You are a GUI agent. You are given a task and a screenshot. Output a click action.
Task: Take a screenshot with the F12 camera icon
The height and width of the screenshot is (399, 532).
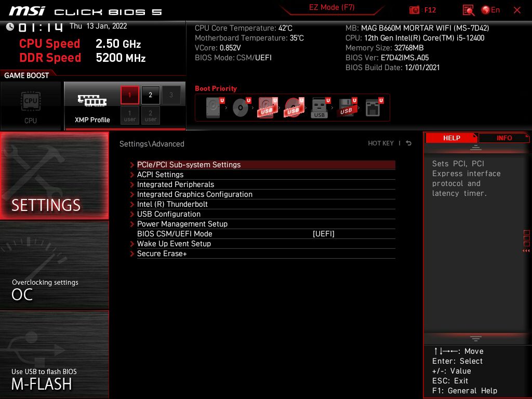pyautogui.click(x=414, y=10)
